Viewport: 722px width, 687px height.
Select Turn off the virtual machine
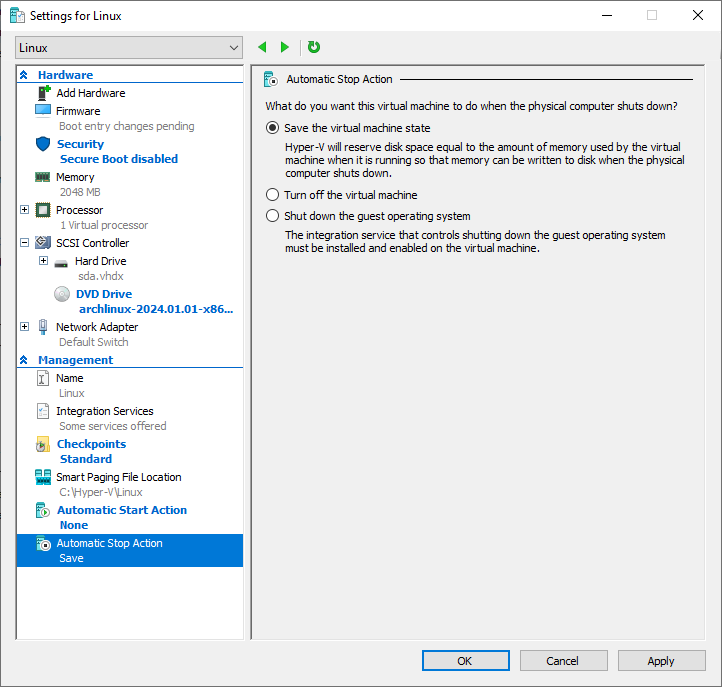pos(272,195)
